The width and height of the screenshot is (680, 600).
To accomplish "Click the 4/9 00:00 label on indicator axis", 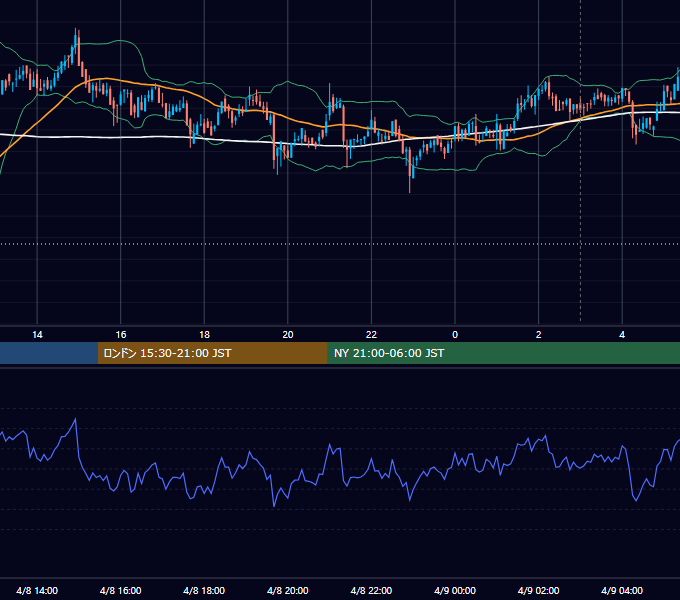I will point(455,590).
